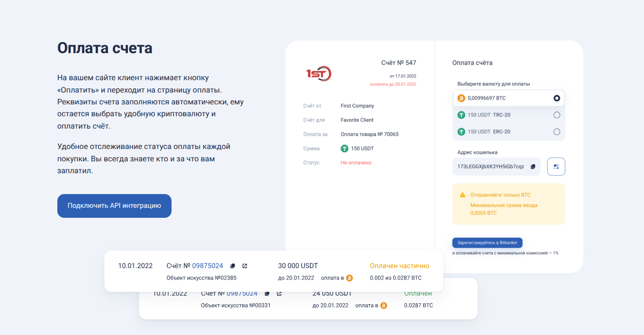Open invoice link 09875024 for 30 000 USDT
Image resolution: width=644 pixels, height=335 pixels.
pyautogui.click(x=208, y=266)
